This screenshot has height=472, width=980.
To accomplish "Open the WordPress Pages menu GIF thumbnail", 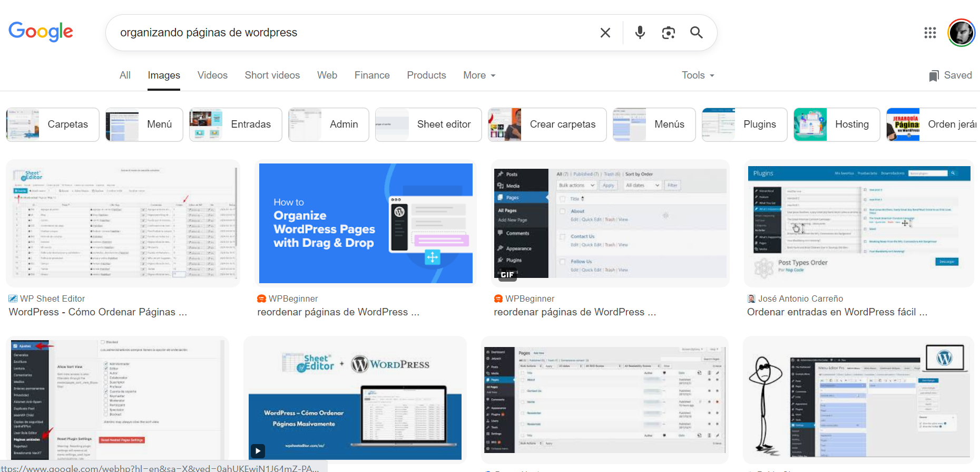I will pyautogui.click(x=610, y=224).
